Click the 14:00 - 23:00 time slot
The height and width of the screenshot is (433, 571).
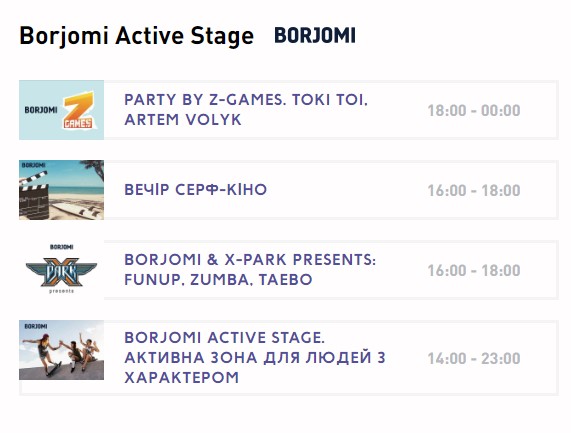(x=474, y=359)
